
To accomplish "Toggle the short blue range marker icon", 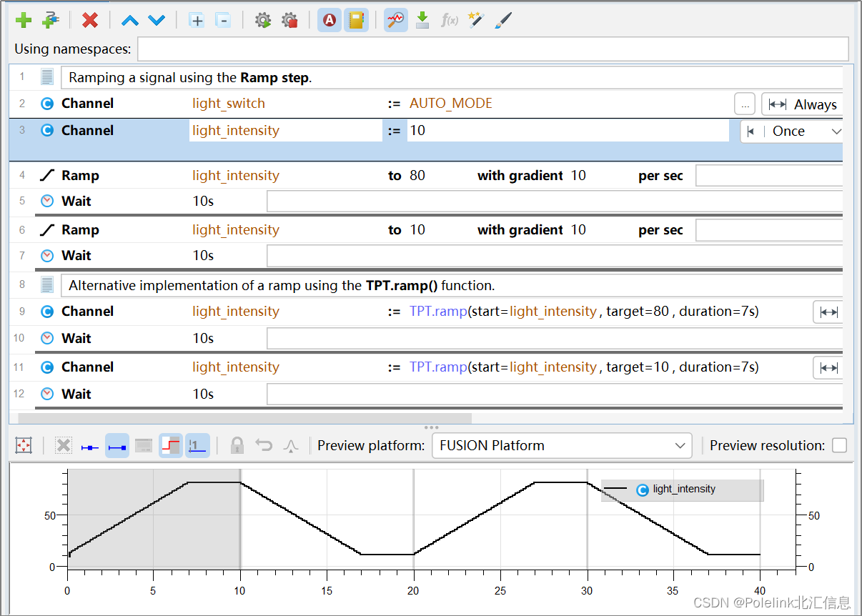I will [x=90, y=446].
